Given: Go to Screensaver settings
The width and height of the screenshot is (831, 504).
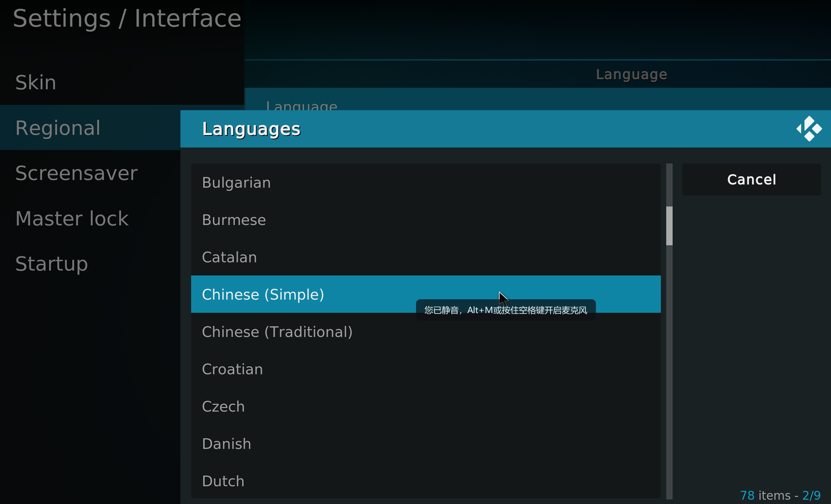Looking at the screenshot, I should [76, 173].
